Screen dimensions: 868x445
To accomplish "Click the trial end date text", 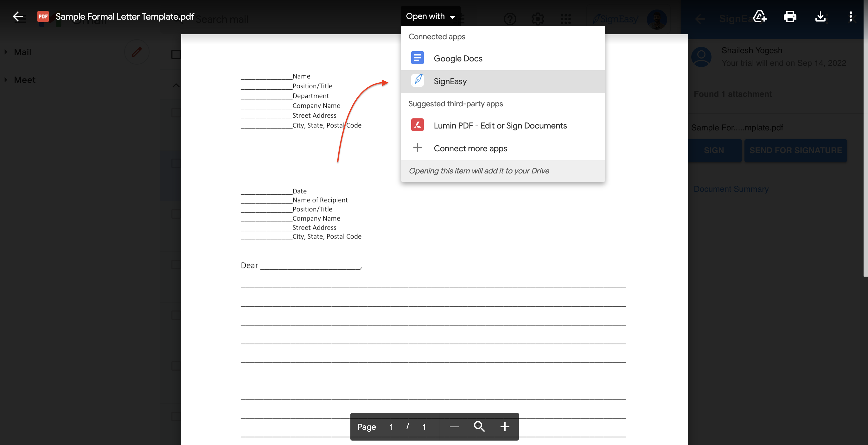I will (x=784, y=63).
